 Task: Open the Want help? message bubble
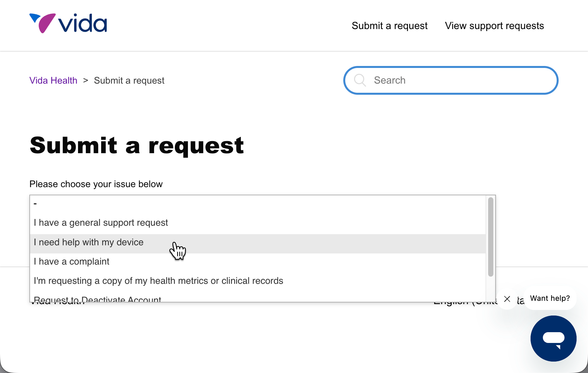[x=550, y=298]
